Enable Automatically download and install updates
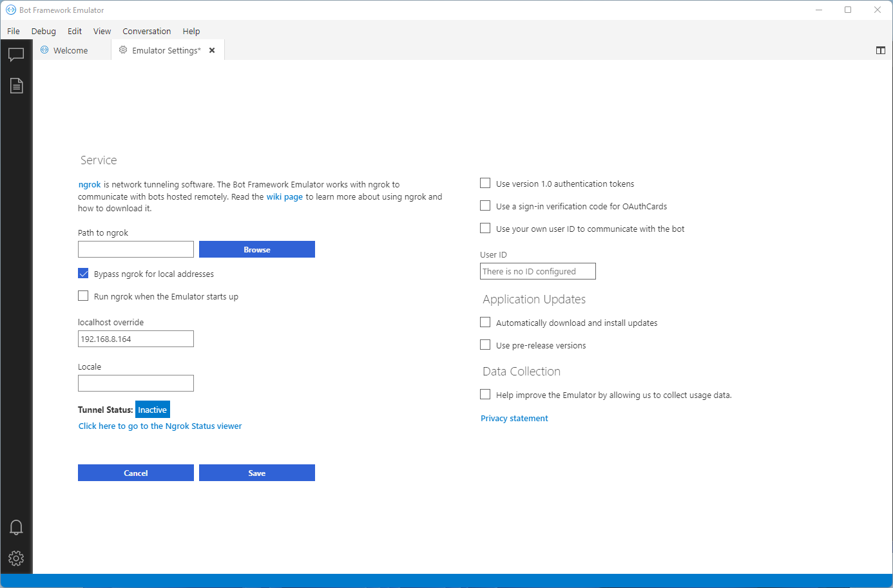This screenshot has height=588, width=893. tap(485, 322)
